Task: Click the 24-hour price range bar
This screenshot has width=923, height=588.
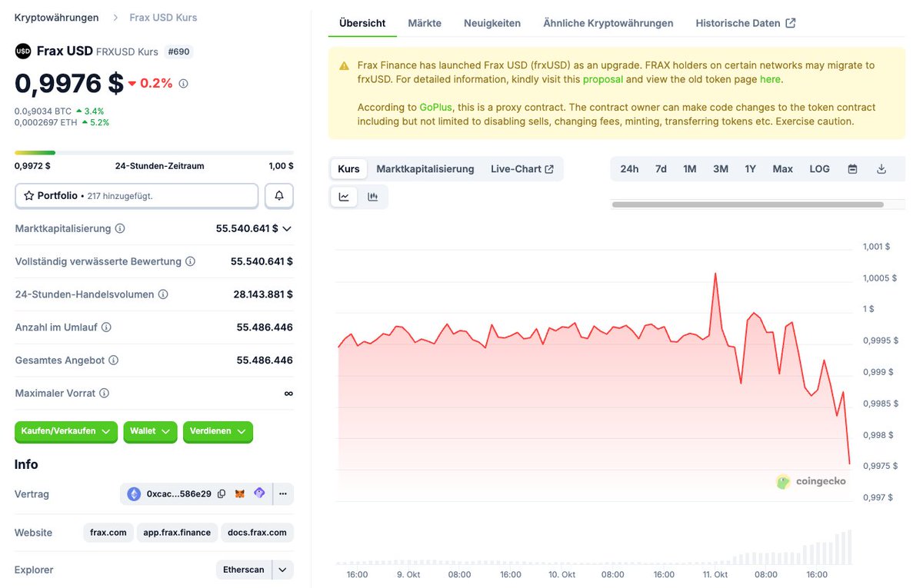Action: pyautogui.click(x=154, y=153)
